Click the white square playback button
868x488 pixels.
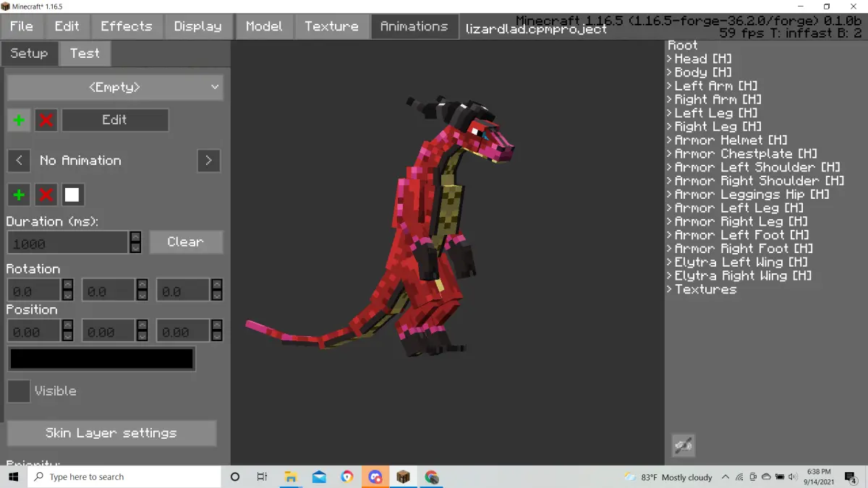pyautogui.click(x=72, y=194)
